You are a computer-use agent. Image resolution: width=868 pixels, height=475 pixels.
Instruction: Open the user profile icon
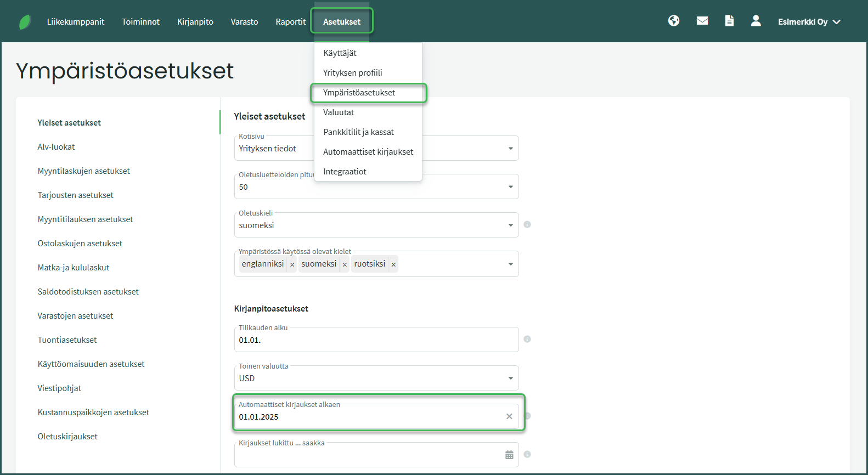coord(756,21)
